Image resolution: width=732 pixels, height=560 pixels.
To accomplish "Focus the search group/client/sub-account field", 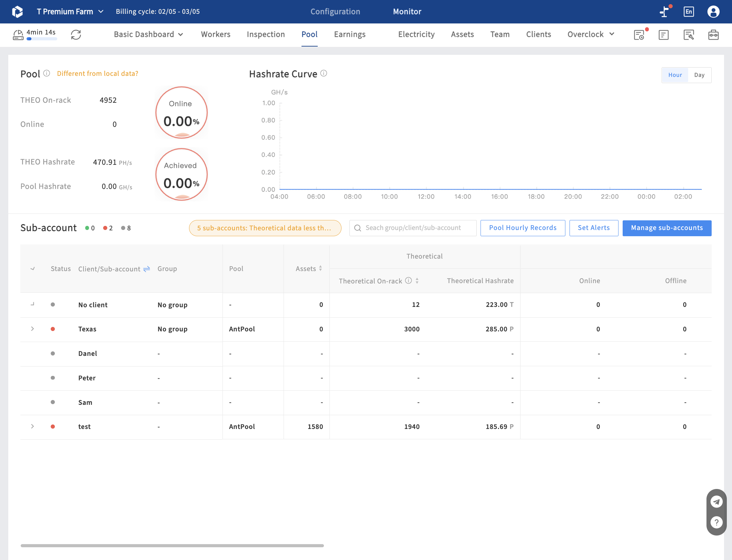I will click(x=413, y=228).
